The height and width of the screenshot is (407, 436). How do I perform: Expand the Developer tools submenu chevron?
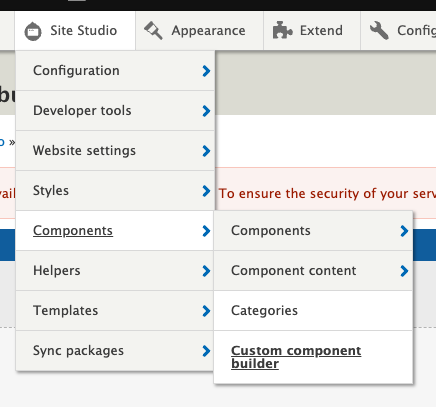click(x=206, y=111)
